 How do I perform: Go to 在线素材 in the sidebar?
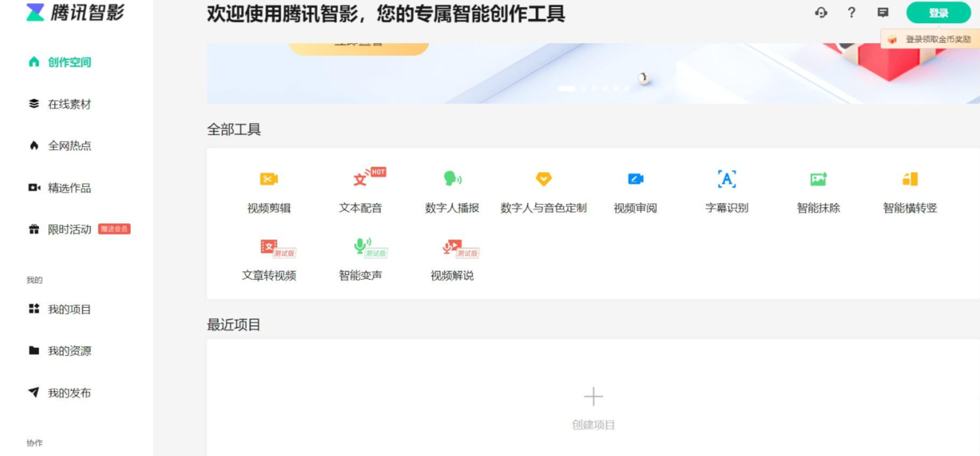coord(69,104)
